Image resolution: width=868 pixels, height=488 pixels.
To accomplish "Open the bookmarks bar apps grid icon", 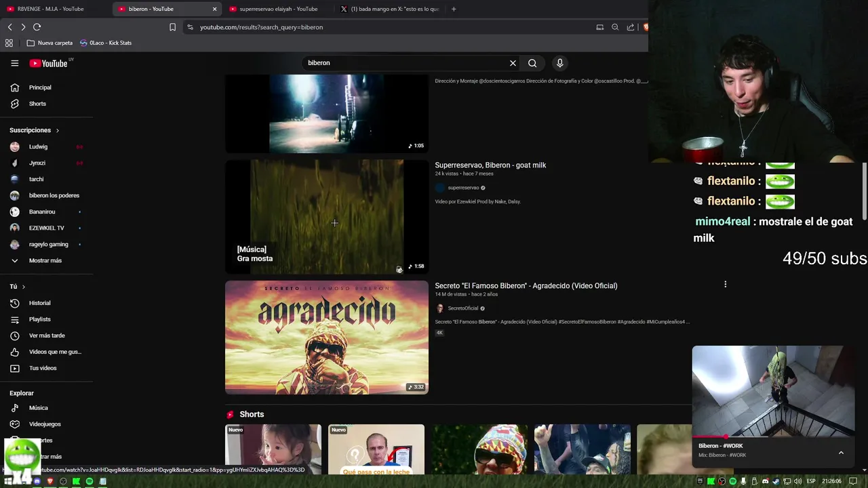I will click(x=9, y=43).
